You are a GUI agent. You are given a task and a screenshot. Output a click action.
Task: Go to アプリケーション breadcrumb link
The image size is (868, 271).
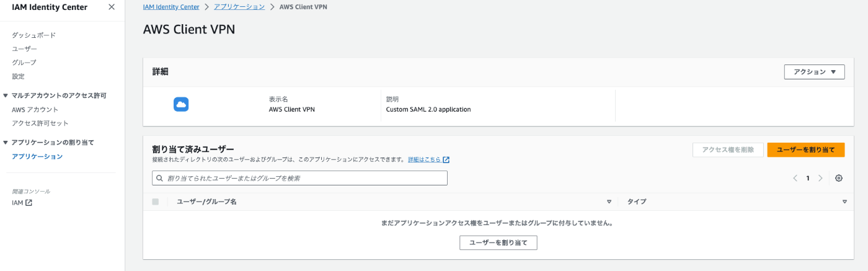pyautogui.click(x=239, y=7)
